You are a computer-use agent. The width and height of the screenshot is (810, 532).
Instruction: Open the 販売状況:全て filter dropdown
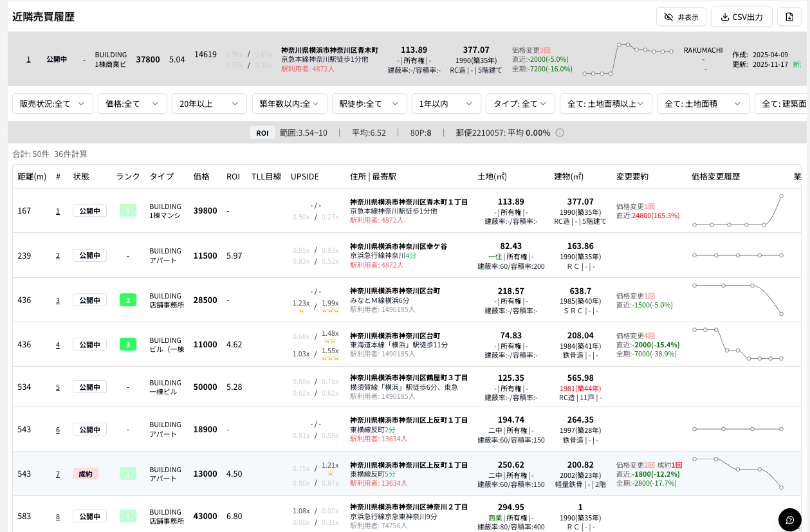tap(52, 103)
